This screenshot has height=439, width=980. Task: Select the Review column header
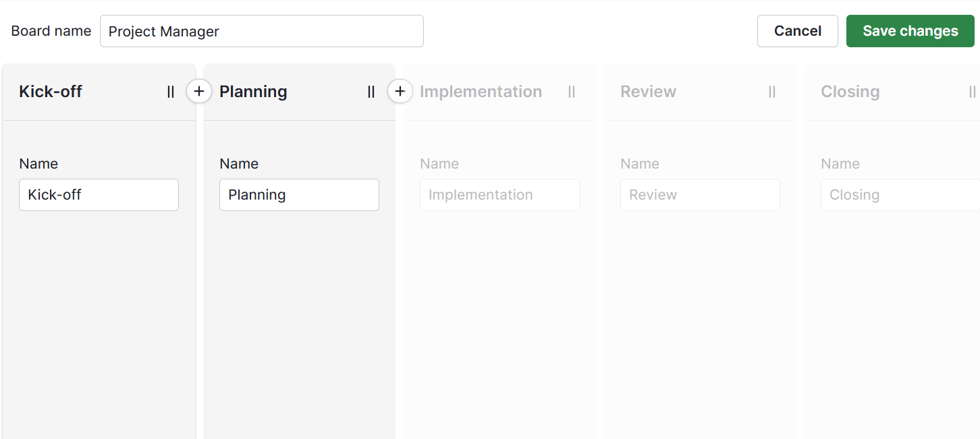coord(648,92)
